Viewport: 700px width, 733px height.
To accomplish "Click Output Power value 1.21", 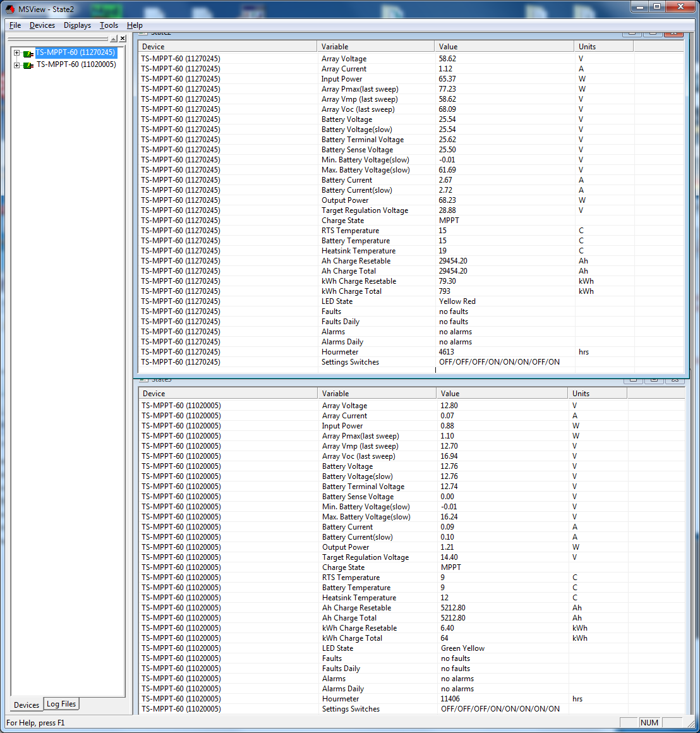I will coord(447,547).
